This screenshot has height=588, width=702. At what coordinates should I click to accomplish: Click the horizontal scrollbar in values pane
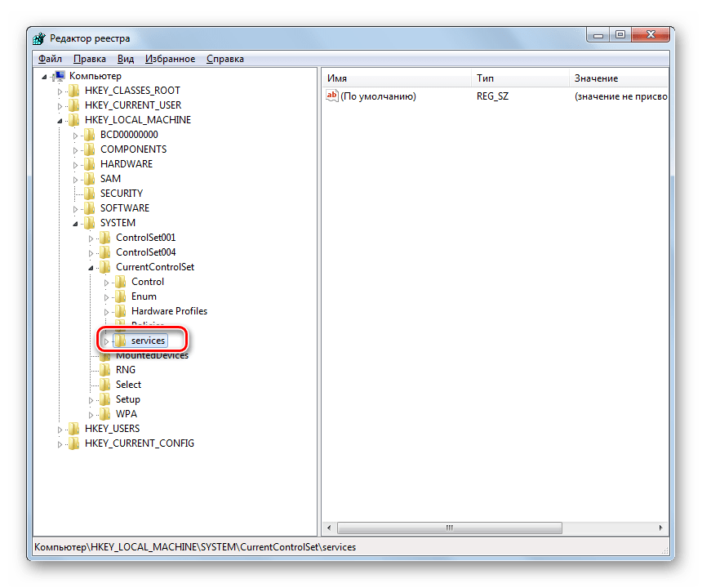point(490,528)
